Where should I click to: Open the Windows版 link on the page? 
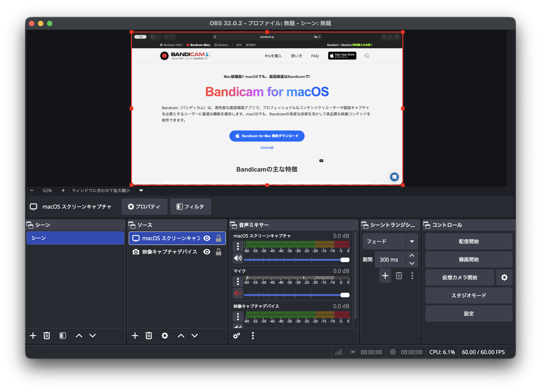pos(267,147)
